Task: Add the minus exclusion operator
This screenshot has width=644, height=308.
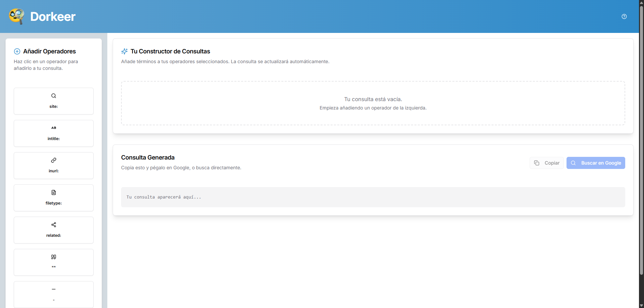Action: pyautogui.click(x=54, y=294)
